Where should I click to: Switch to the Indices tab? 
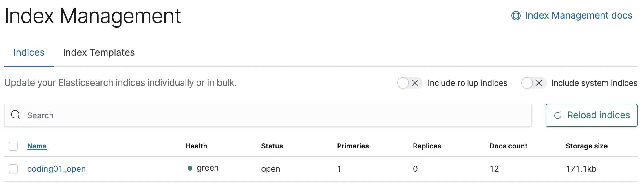[x=29, y=52]
